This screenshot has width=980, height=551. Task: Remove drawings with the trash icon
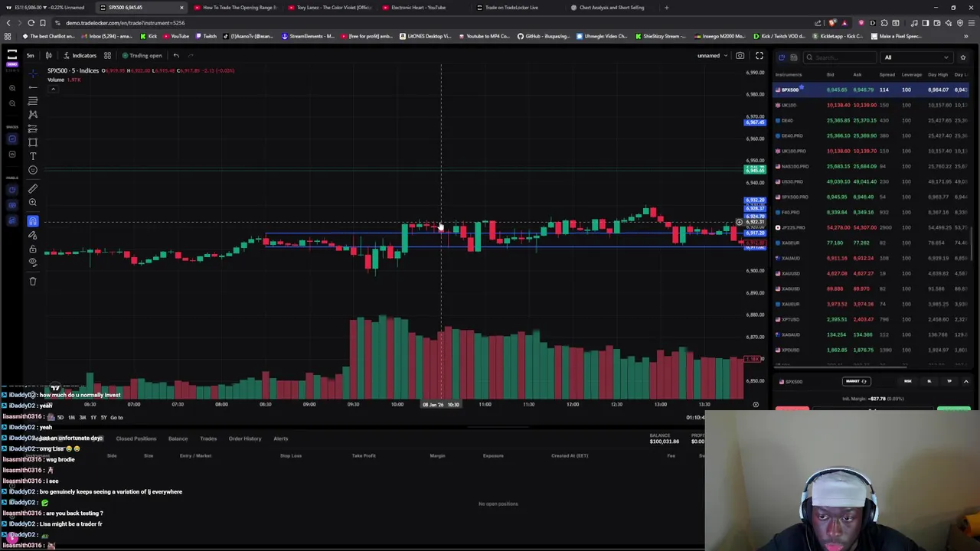point(33,282)
